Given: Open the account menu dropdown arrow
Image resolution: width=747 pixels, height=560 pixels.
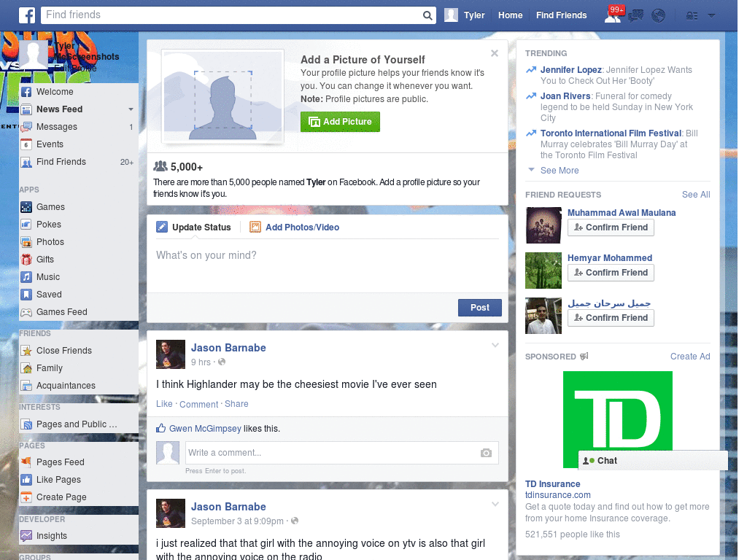Looking at the screenshot, I should point(711,16).
